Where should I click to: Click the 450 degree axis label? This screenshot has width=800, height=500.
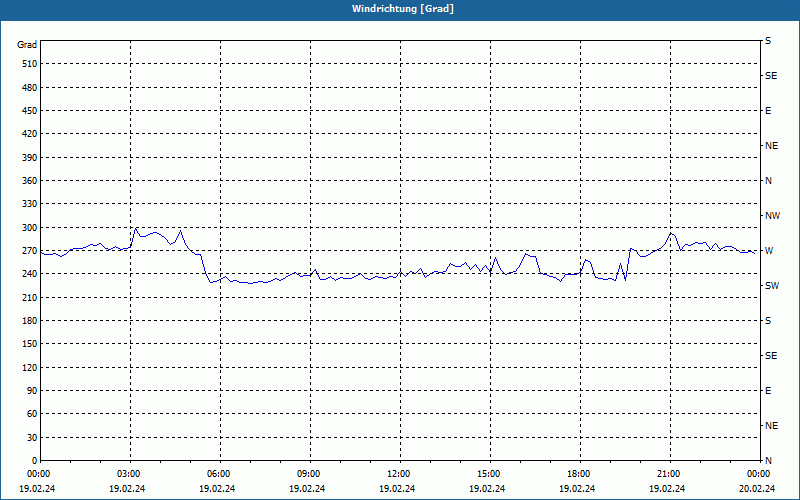coord(29,111)
